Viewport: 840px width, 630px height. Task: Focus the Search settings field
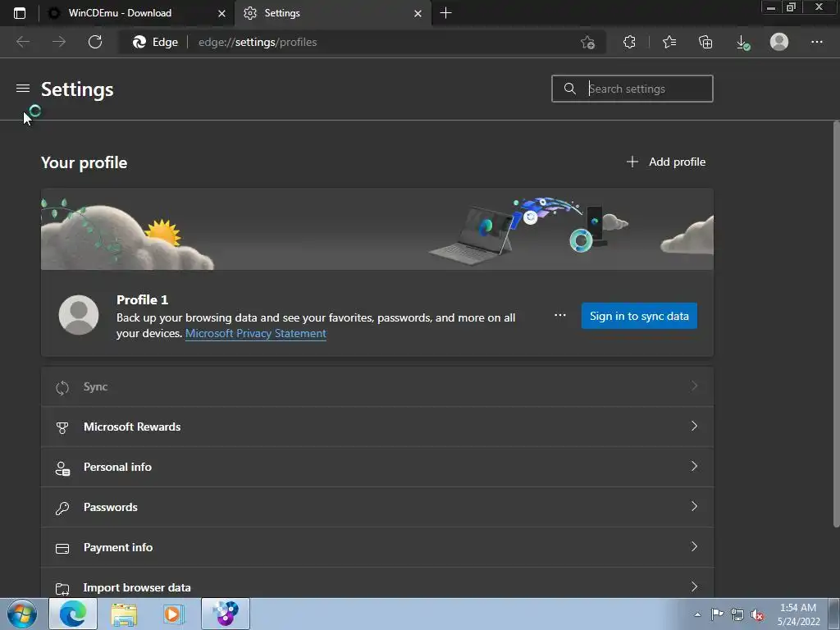tap(632, 89)
